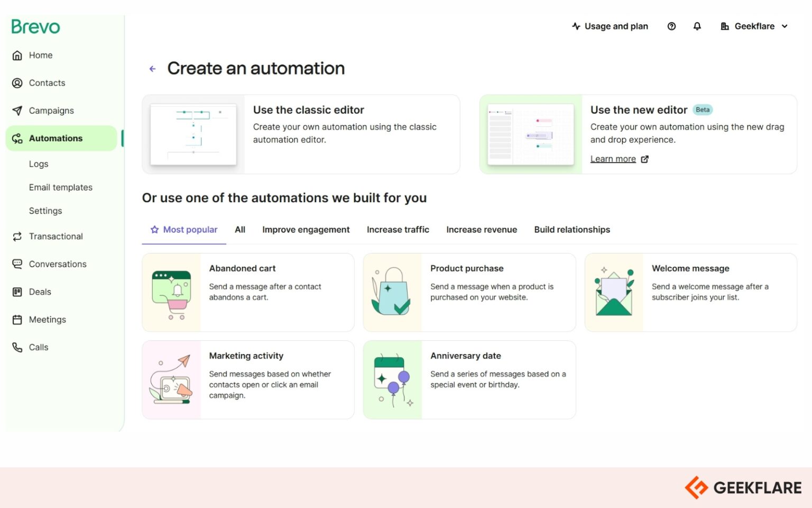Select the Welcome message automation
The height and width of the screenshot is (508, 812).
coord(691,293)
